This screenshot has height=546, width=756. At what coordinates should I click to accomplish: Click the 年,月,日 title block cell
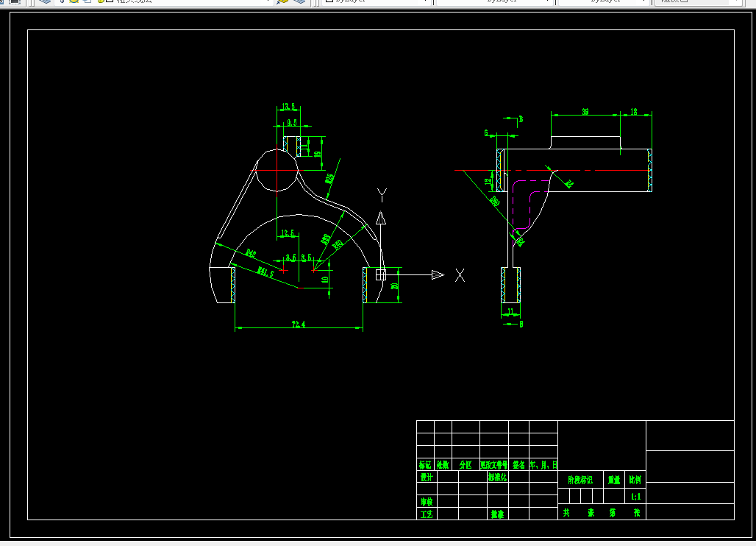543,464
